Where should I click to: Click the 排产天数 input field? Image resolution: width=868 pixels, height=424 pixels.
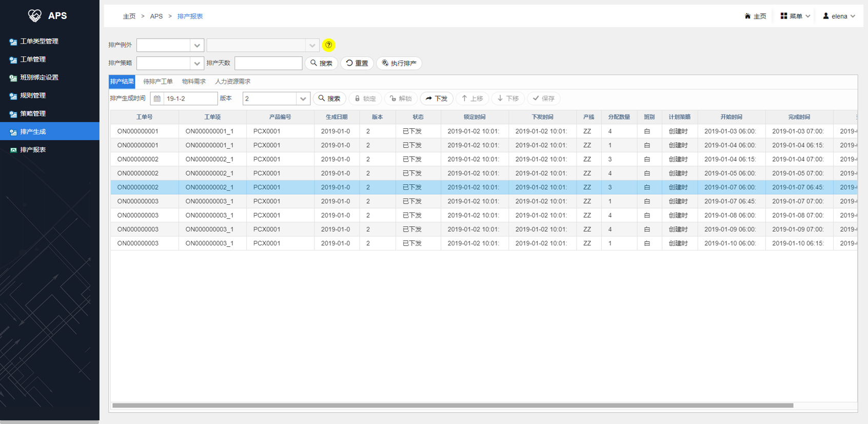268,63
